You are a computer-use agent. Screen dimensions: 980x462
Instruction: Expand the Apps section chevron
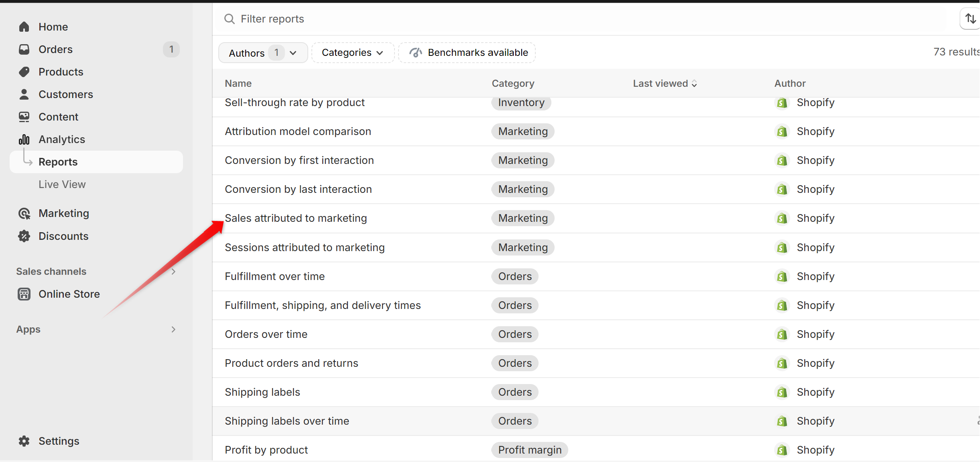173,329
